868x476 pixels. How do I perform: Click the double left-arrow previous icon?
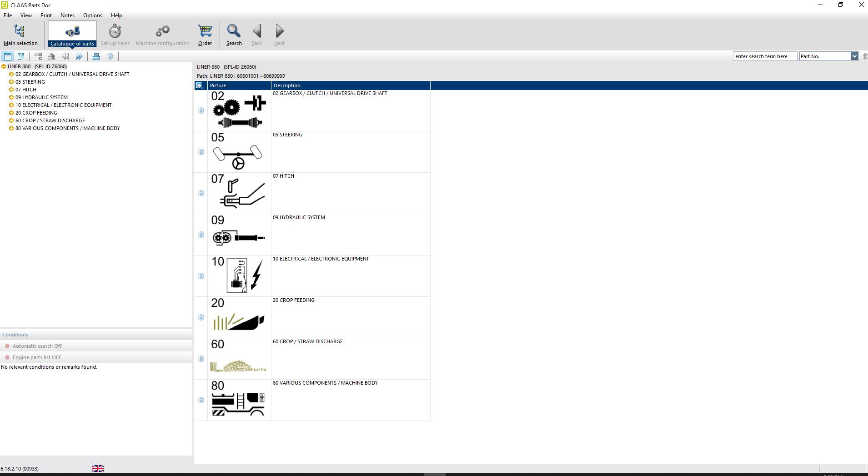coord(65,56)
